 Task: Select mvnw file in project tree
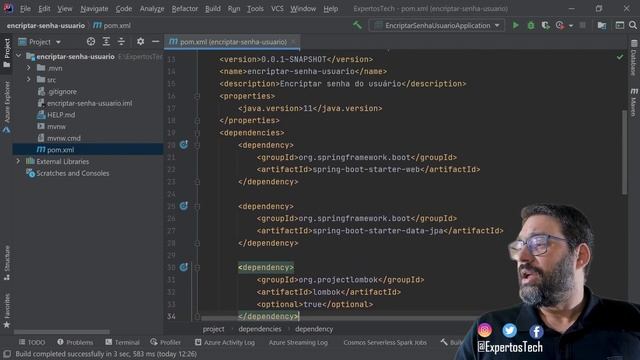tap(56, 127)
